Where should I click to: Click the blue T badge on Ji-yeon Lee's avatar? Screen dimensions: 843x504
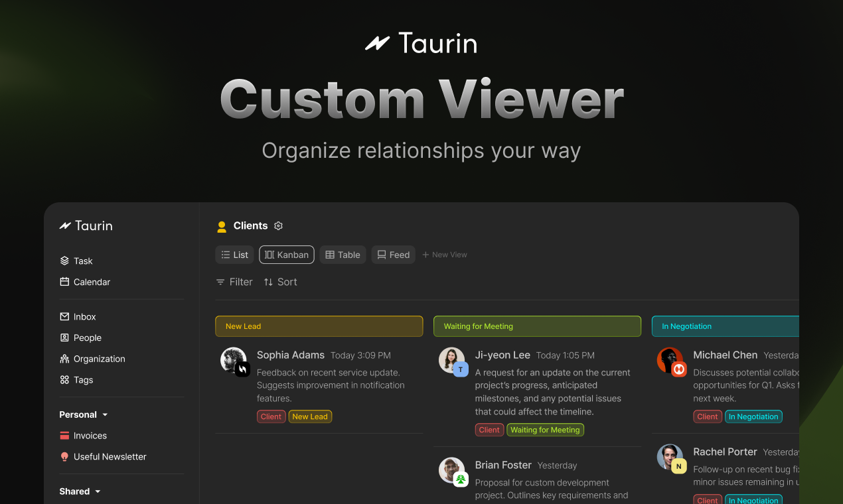[461, 369]
